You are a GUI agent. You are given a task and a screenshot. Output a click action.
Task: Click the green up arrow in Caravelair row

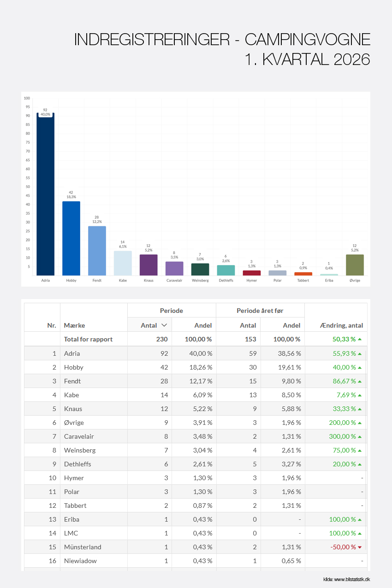pyautogui.click(x=360, y=437)
